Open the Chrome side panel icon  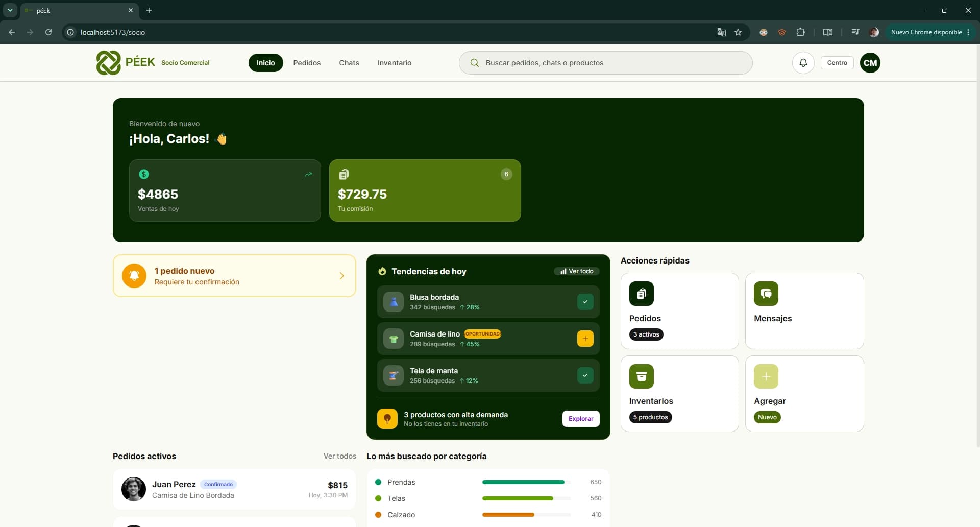pyautogui.click(x=828, y=32)
